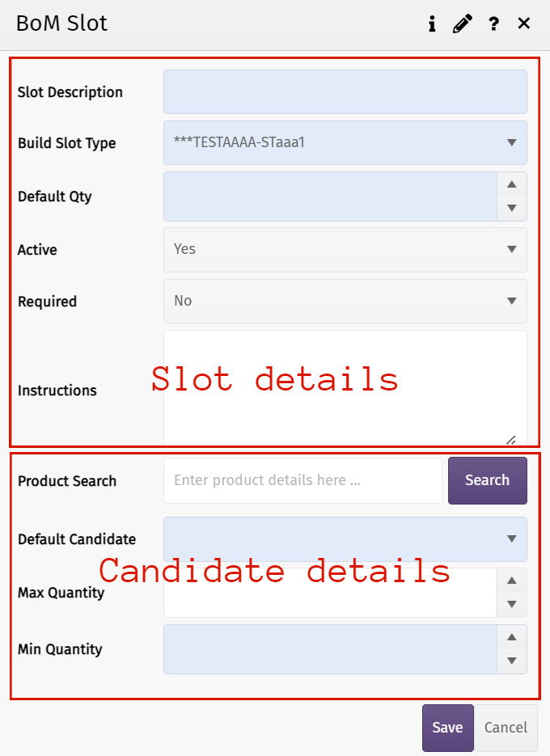Viewport: 550px width, 756px height.
Task: Open the Build Slot Type dropdown
Action: tap(345, 143)
